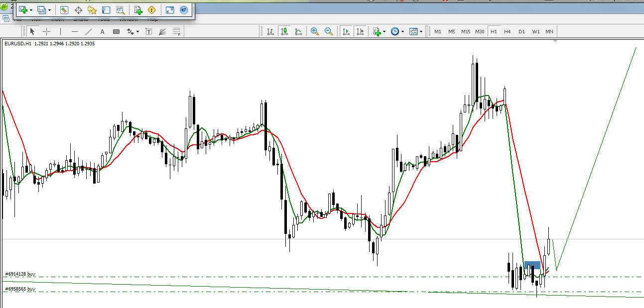Draw a vertical line tool

click(61, 31)
